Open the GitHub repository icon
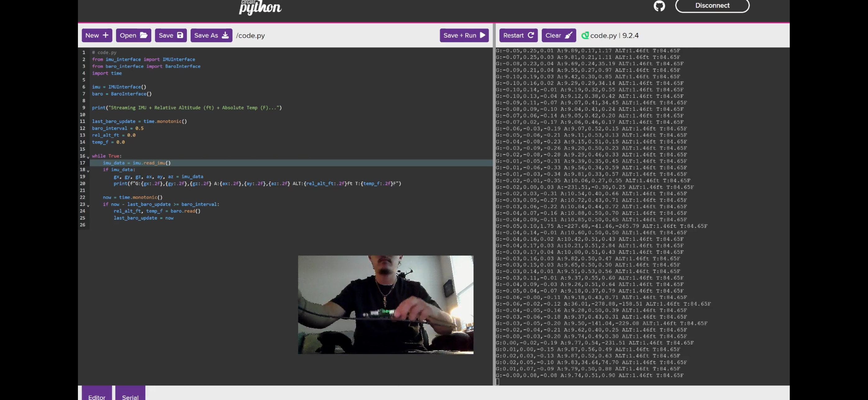This screenshot has height=400, width=868. [x=659, y=6]
